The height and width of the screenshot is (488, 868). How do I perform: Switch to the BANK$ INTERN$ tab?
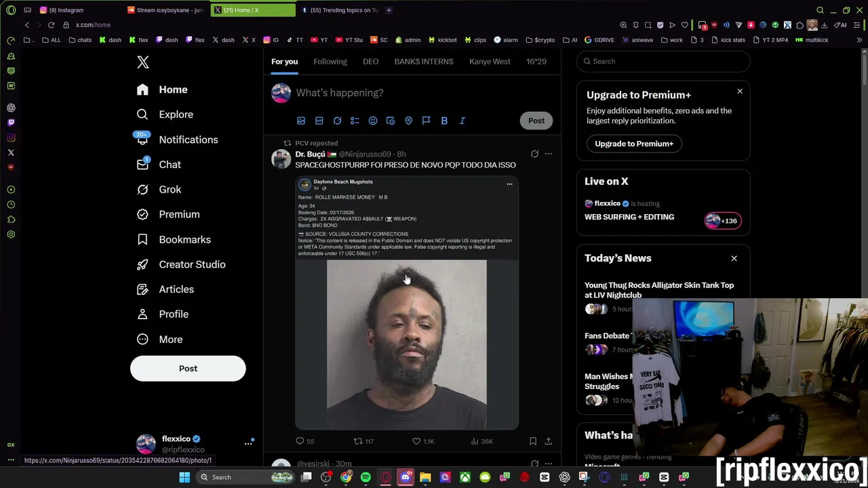tap(424, 62)
